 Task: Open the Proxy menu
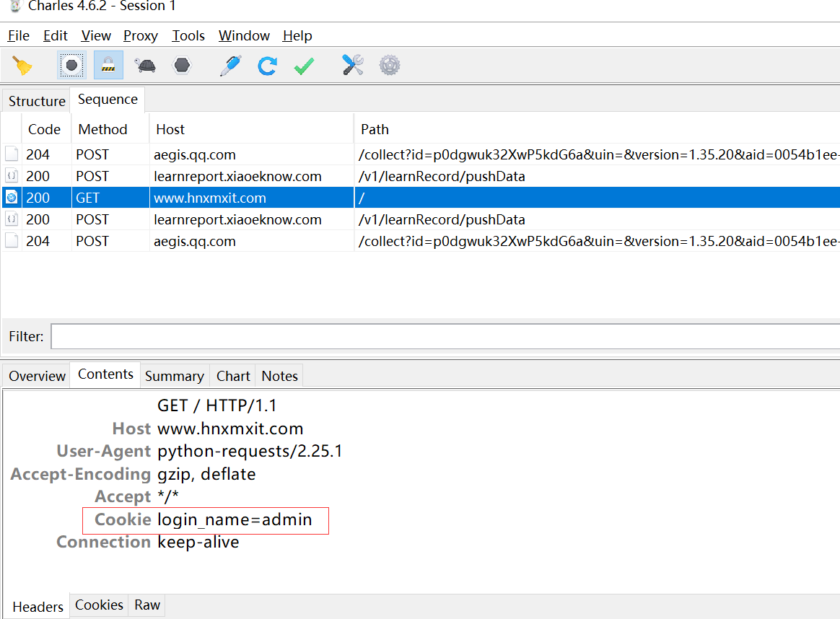pos(140,35)
